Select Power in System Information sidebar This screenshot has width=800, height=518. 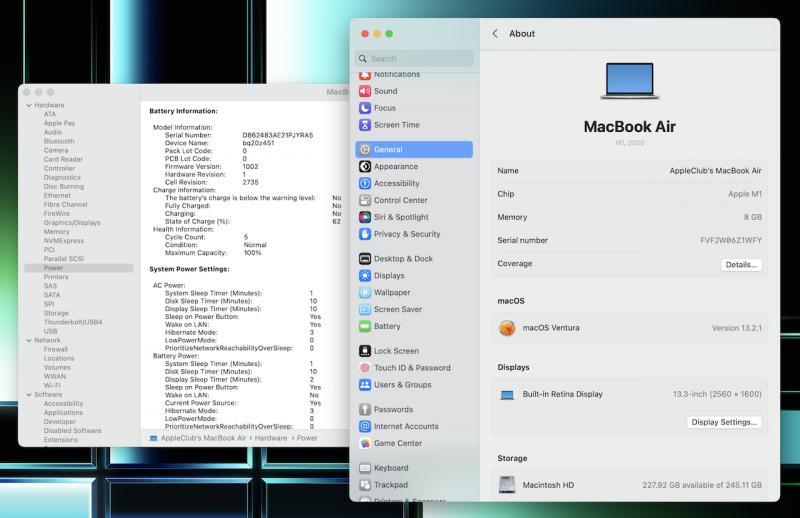[79, 268]
